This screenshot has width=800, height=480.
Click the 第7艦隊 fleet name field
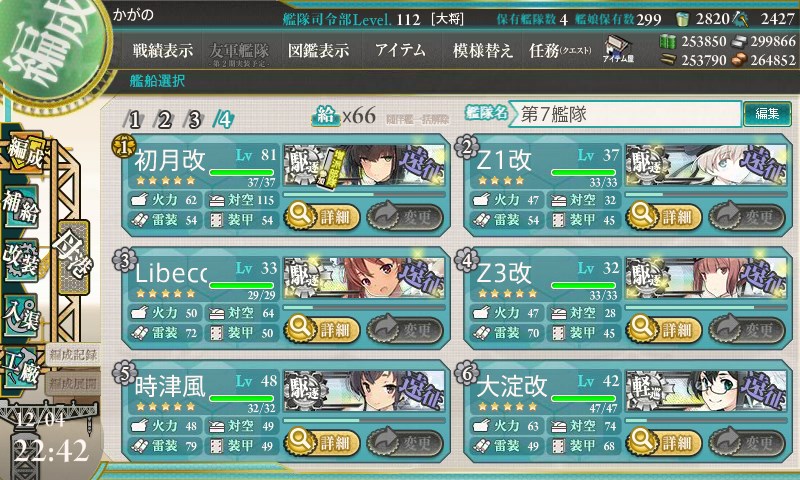pyautogui.click(x=625, y=114)
